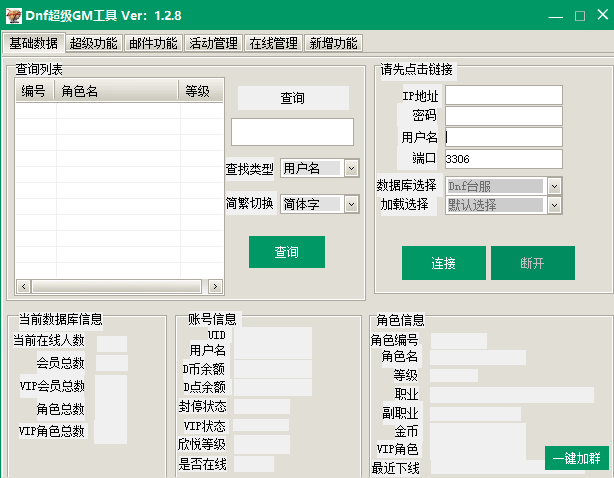Click the 角色名 column header
Image resolution: width=614 pixels, height=478 pixels.
[115, 91]
